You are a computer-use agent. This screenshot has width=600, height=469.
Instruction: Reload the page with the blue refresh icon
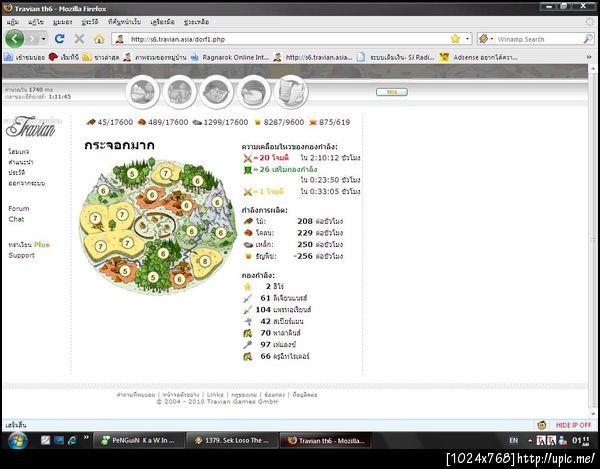(x=59, y=39)
